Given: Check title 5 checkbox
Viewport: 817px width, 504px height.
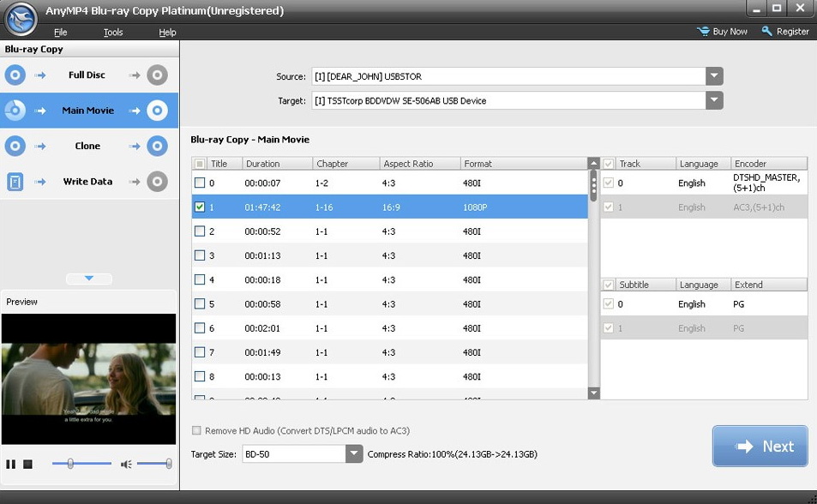Looking at the screenshot, I should pos(200,304).
